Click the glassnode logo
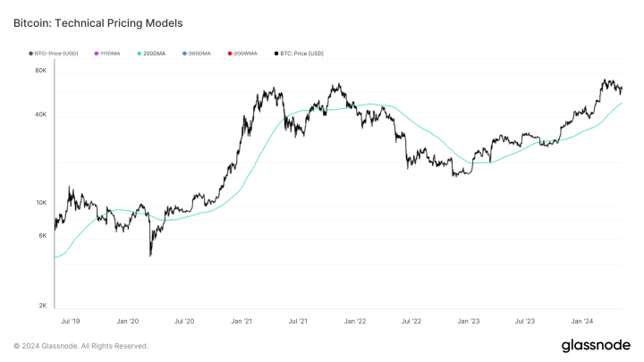Image resolution: width=644 pixels, height=362 pixels. pos(596,345)
